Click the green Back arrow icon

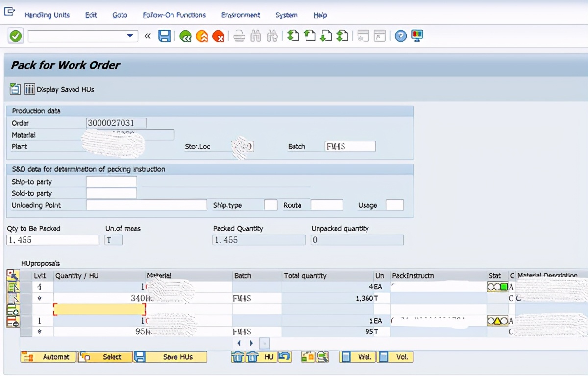pos(185,36)
